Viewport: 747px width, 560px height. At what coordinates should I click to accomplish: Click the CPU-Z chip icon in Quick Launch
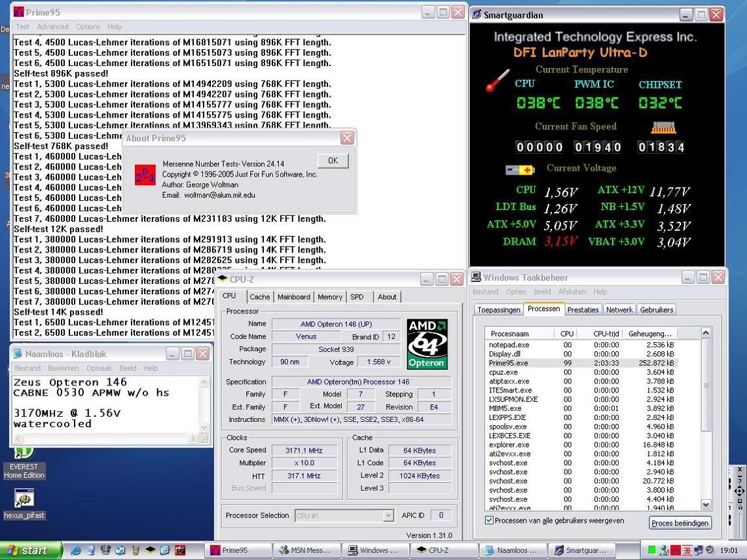coord(150,550)
